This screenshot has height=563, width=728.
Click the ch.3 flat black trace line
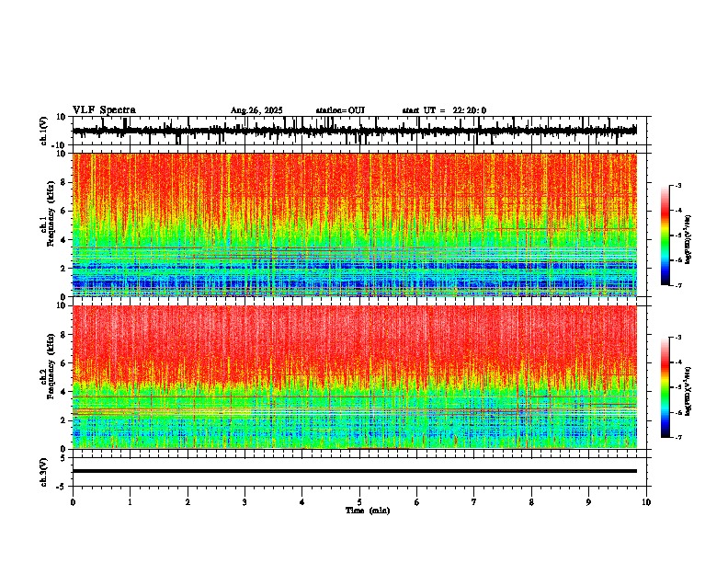[355, 471]
